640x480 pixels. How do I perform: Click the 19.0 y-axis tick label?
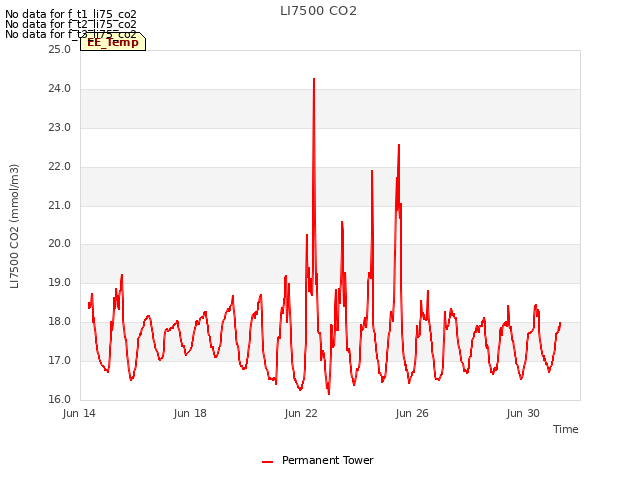[x=60, y=282]
